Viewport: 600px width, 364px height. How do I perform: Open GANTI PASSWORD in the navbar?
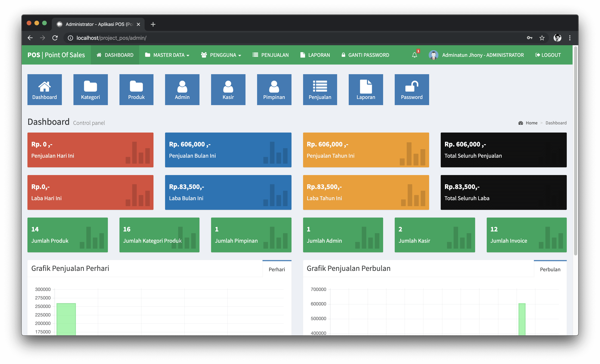click(365, 55)
